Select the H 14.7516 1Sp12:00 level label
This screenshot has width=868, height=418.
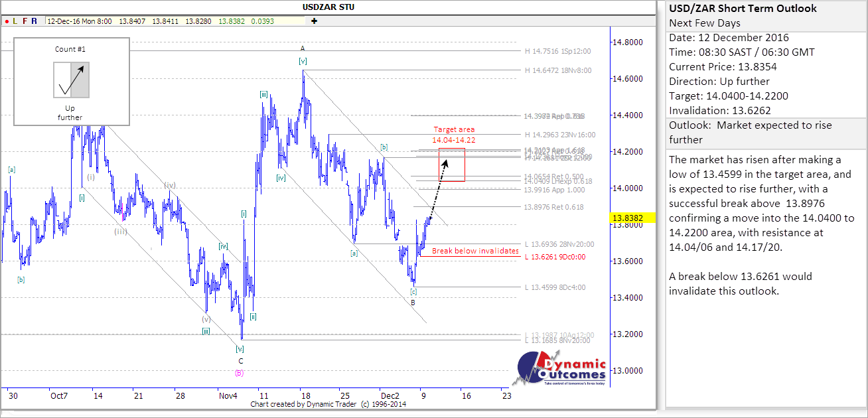(557, 51)
